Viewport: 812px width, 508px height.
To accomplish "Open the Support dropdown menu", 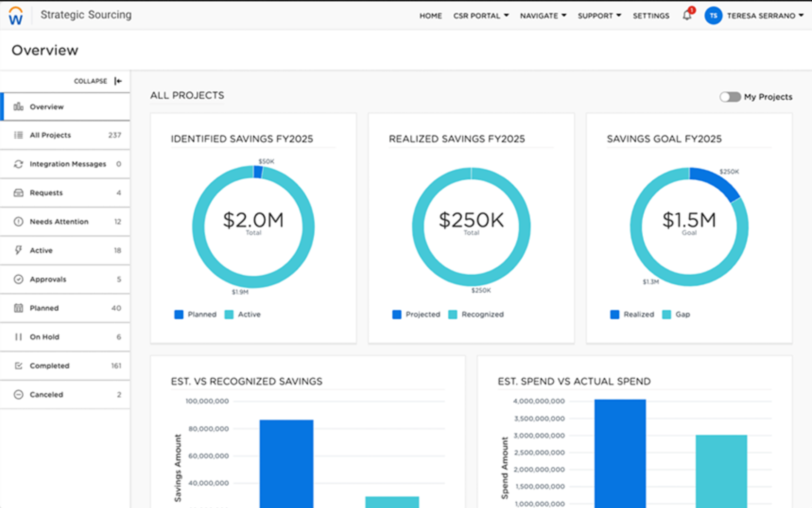I will point(599,16).
